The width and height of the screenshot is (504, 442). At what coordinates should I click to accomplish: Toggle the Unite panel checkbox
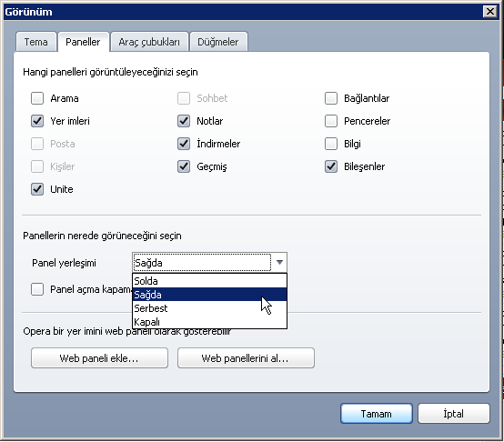[x=37, y=189]
